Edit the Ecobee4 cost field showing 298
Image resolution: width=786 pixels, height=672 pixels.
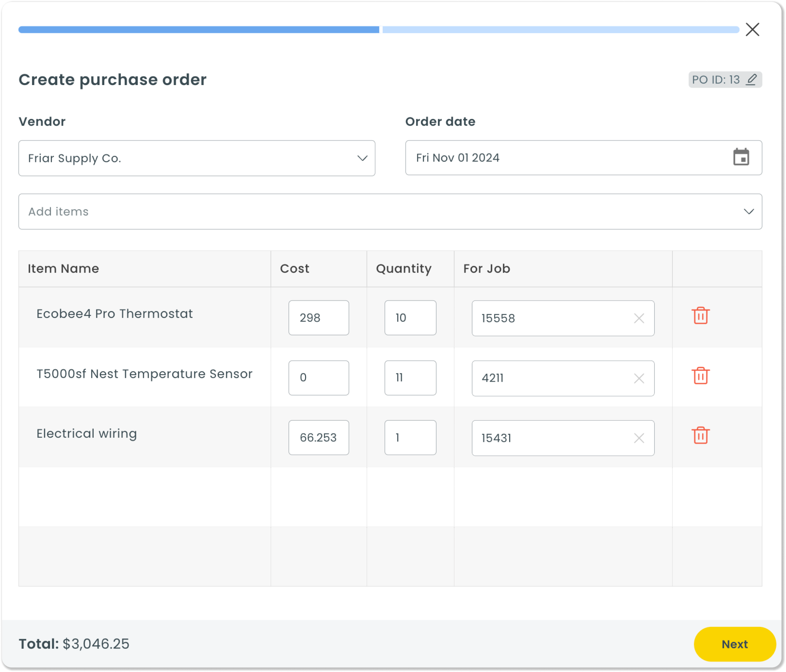tap(318, 318)
